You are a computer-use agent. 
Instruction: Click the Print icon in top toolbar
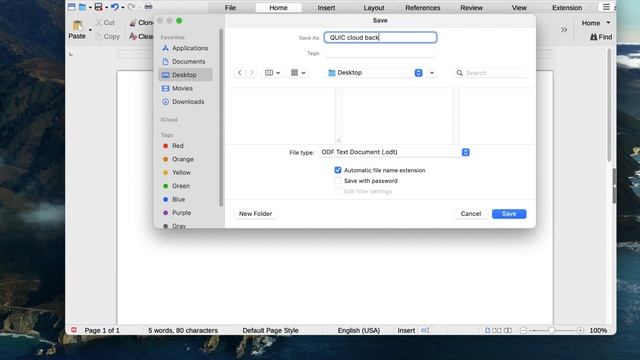click(x=149, y=7)
